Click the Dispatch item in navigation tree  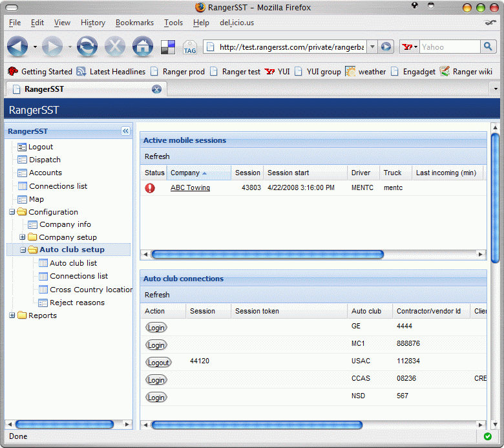45,160
